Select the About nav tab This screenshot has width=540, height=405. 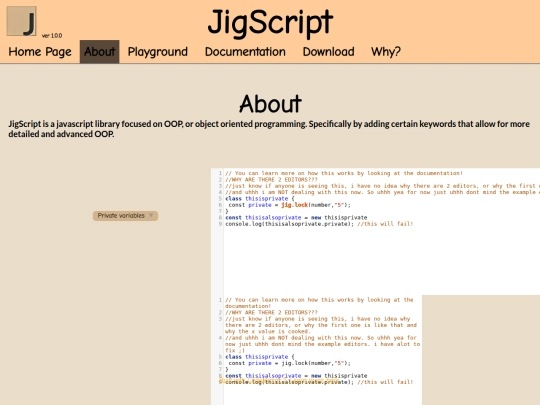click(x=100, y=52)
